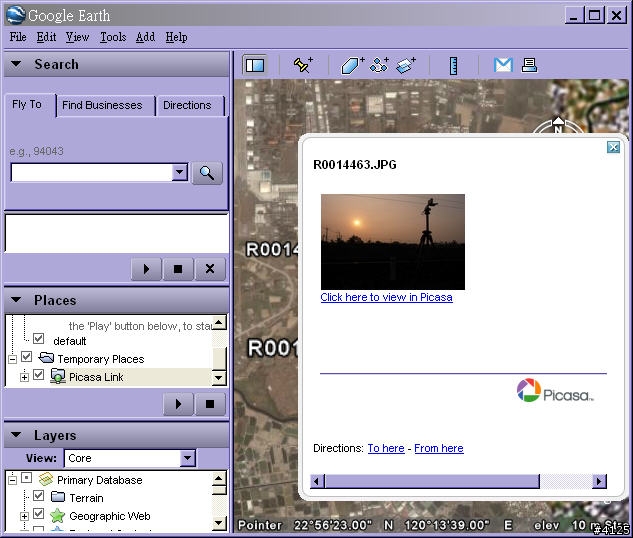The width and height of the screenshot is (633, 538).
Task: Play the Places tour
Action: (178, 404)
